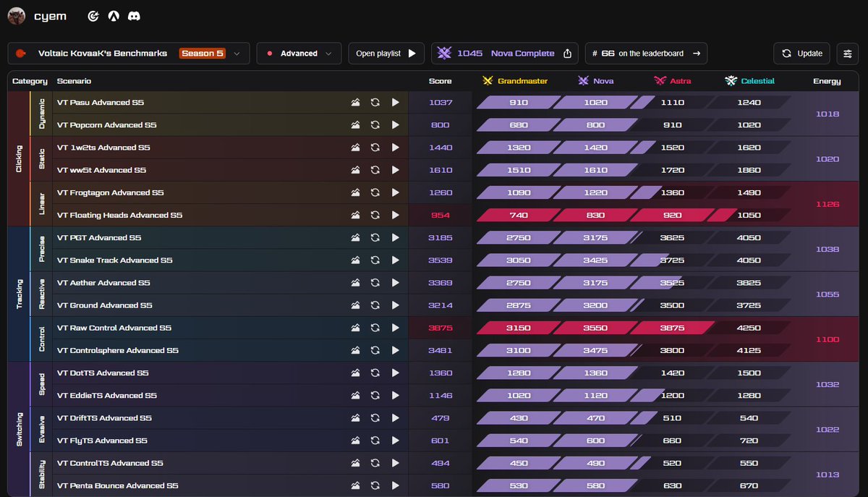
Task: Click the Grandmaster 740 bar of Floating Heads
Action: (518, 215)
